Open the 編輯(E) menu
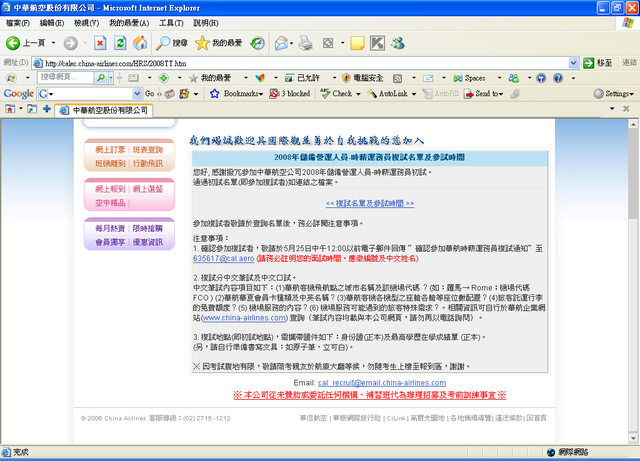 point(51,23)
